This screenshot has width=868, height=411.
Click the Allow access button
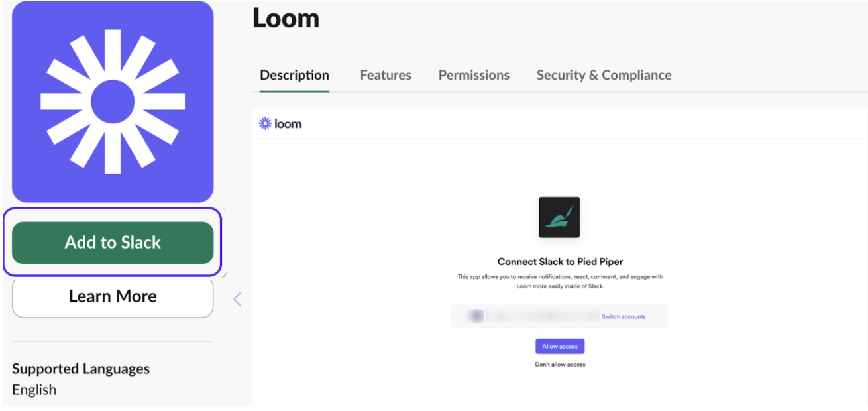coord(560,346)
